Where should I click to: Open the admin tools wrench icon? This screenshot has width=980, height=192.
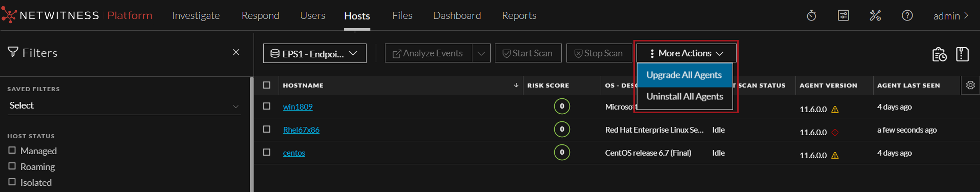875,16
